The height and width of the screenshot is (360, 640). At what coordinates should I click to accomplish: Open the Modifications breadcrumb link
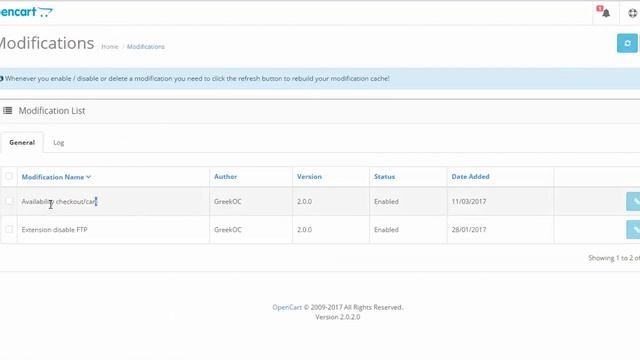146,47
